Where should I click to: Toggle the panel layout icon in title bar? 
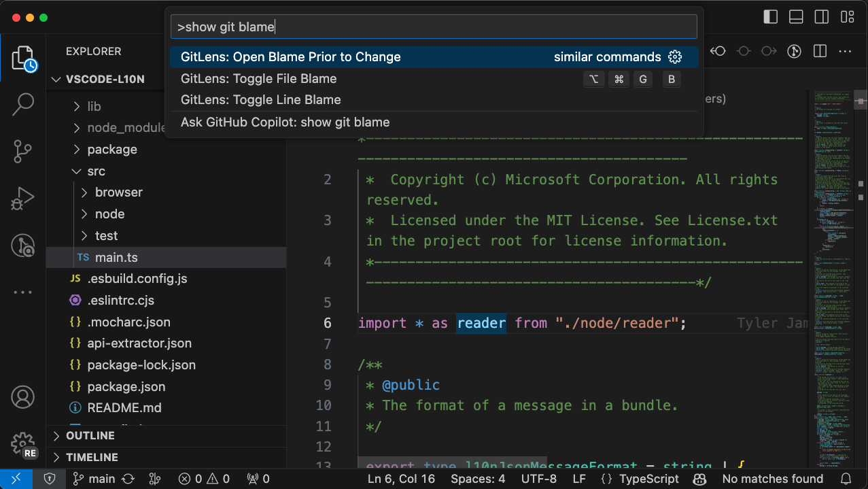tap(796, 16)
